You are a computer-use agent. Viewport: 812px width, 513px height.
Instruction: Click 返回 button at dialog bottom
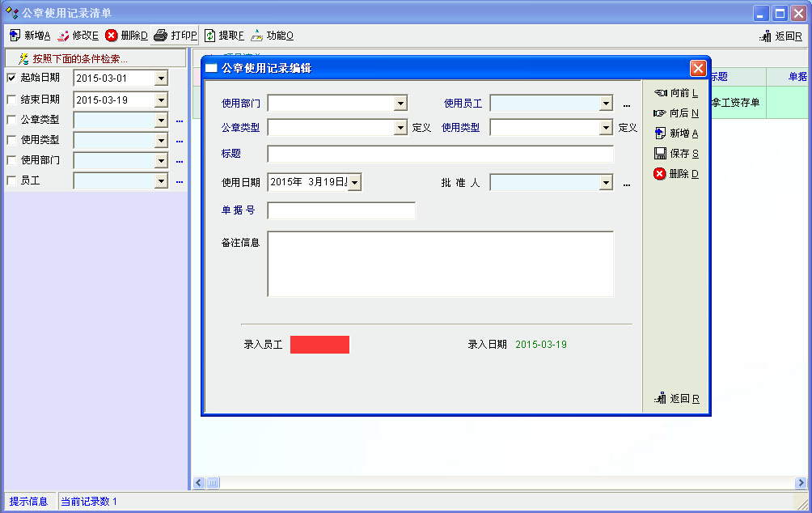coord(677,399)
